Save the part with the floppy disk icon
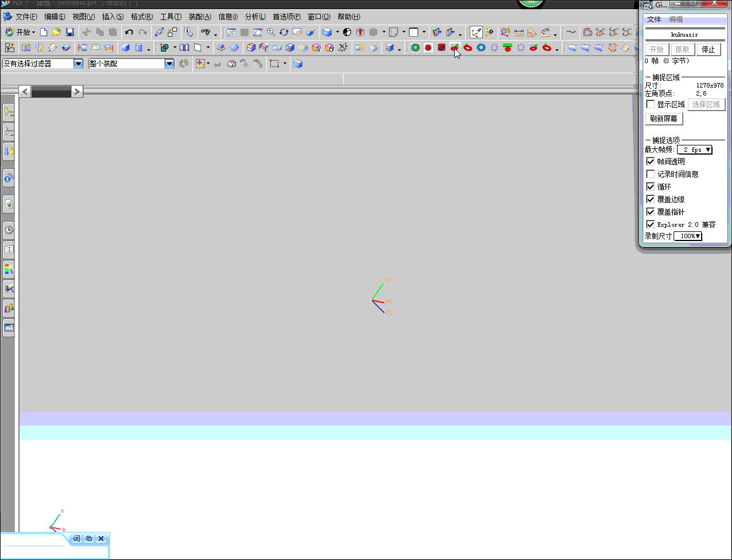This screenshot has width=732, height=560. click(69, 32)
